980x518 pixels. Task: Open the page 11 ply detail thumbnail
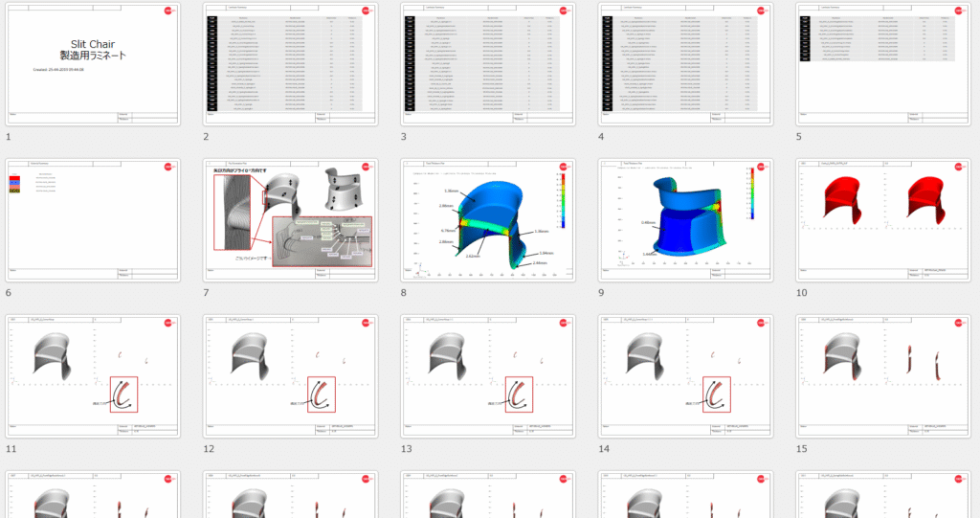[x=93, y=375]
